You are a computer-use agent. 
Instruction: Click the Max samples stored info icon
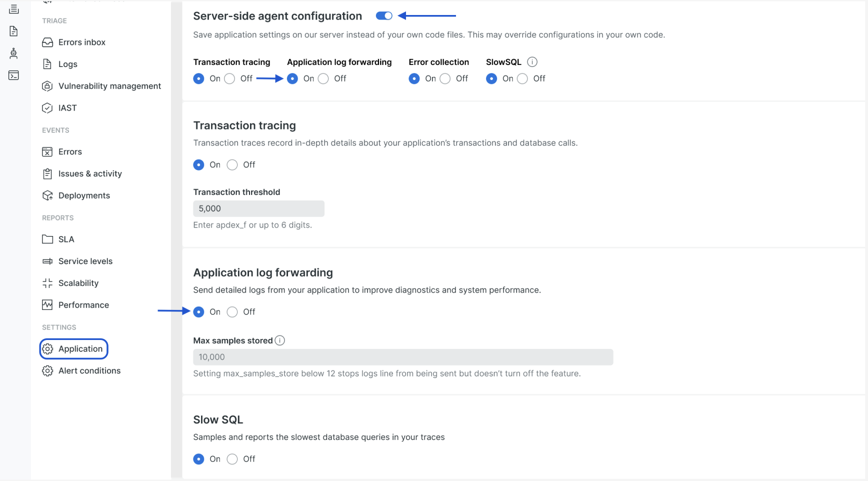280,340
